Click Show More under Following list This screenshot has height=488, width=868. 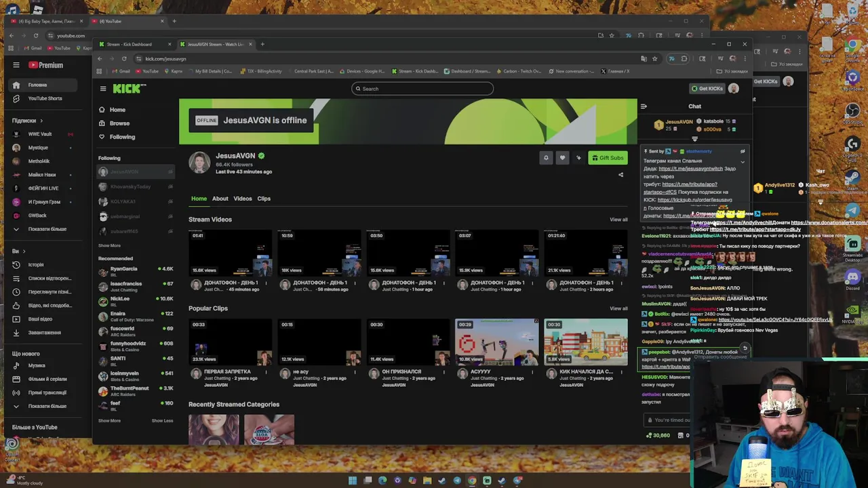pyautogui.click(x=109, y=245)
